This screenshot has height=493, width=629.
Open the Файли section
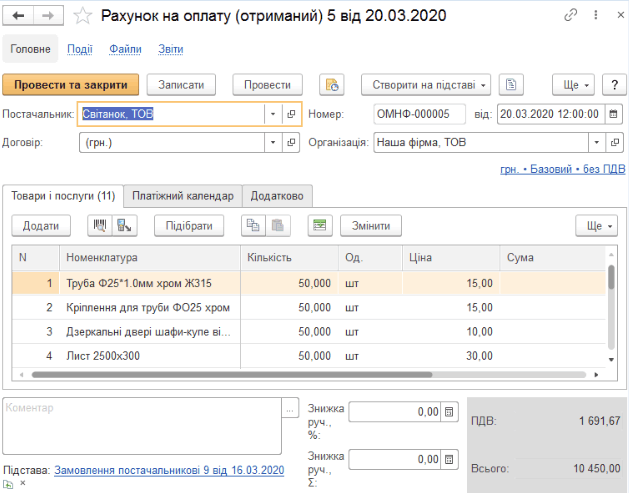(x=125, y=49)
